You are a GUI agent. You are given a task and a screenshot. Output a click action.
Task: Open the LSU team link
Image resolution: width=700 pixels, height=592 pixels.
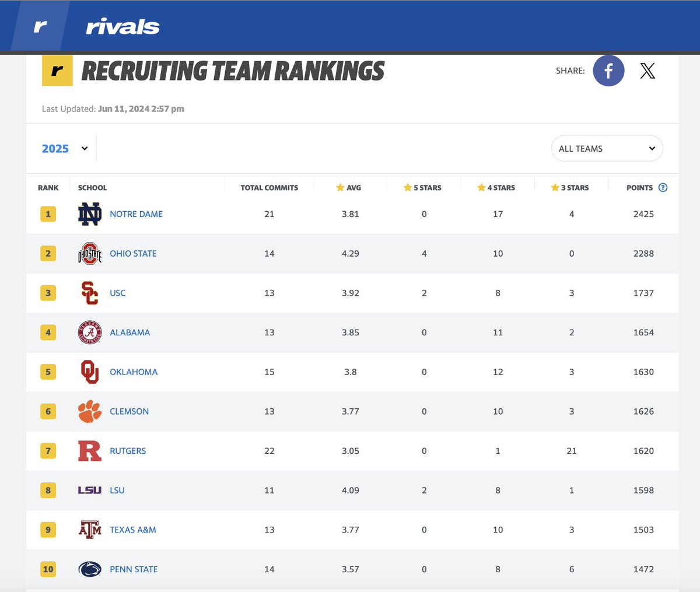(117, 490)
